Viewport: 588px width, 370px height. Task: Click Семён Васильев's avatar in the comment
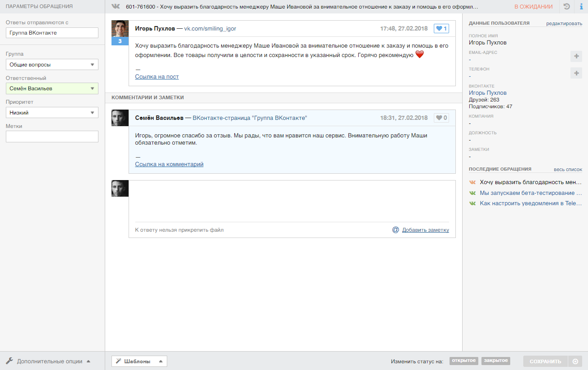120,118
